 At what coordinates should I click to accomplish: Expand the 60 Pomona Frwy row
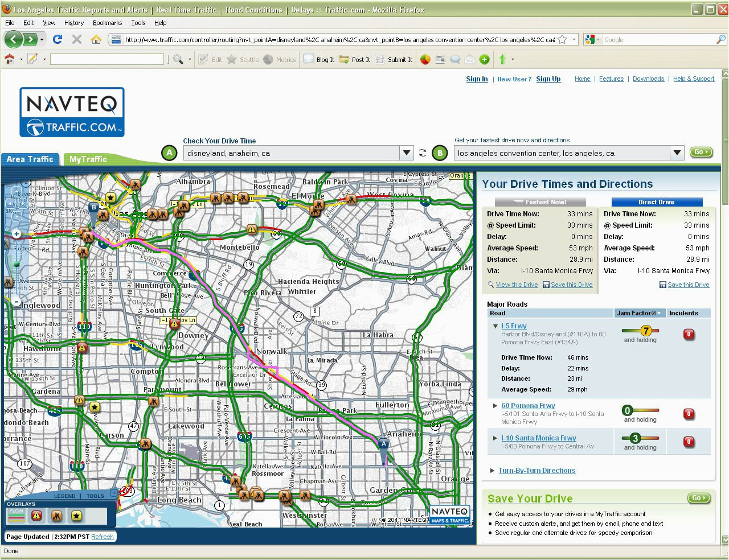click(x=495, y=406)
